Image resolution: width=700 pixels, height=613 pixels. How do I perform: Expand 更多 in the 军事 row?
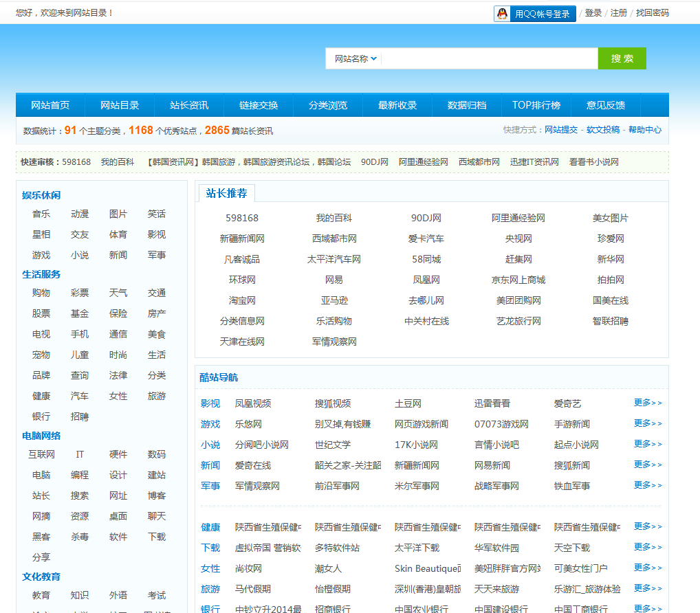pyautogui.click(x=648, y=486)
